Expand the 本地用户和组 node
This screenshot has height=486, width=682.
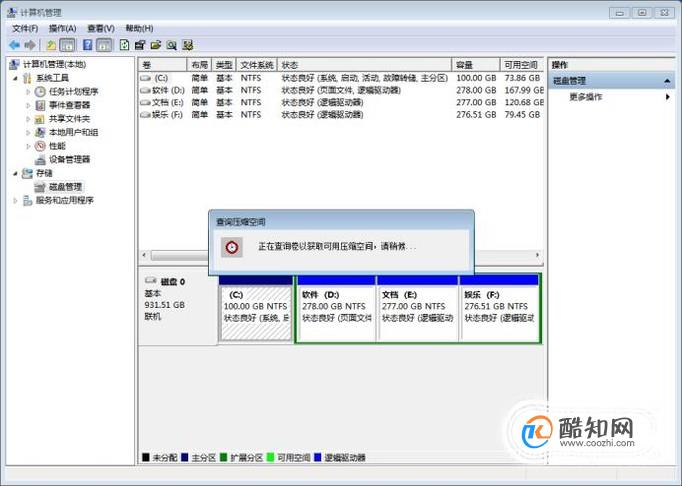pos(28,132)
